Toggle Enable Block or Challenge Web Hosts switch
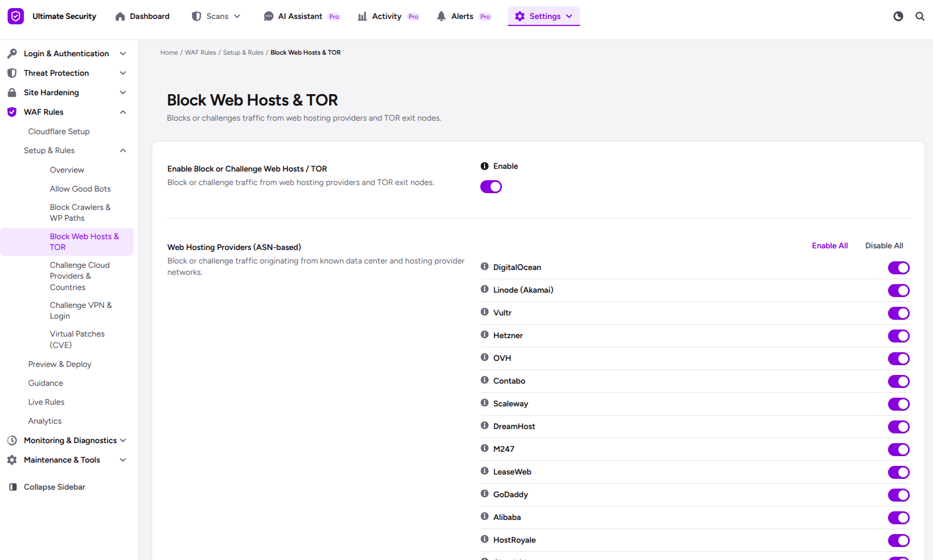The image size is (933, 560). tap(491, 187)
